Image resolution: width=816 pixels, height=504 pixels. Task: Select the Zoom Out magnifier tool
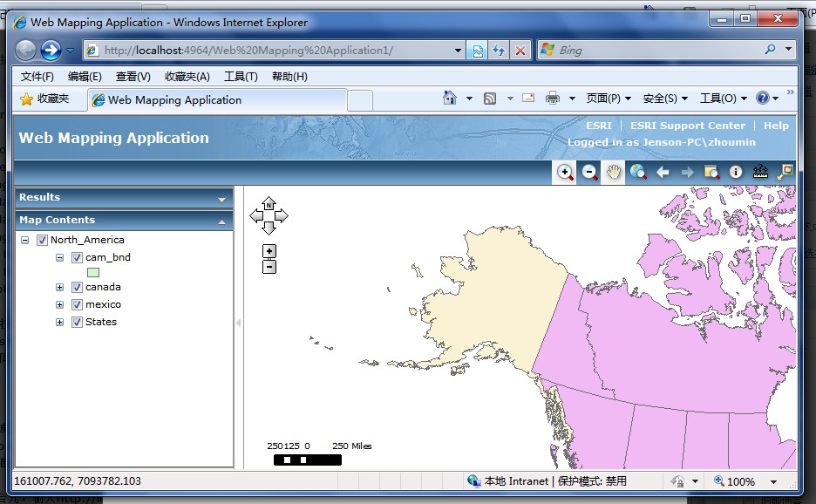pyautogui.click(x=589, y=173)
